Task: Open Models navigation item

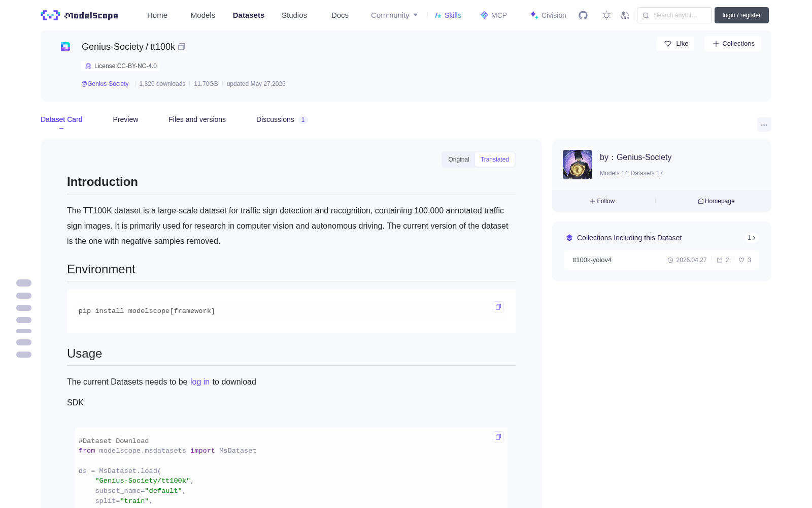Action: (203, 15)
